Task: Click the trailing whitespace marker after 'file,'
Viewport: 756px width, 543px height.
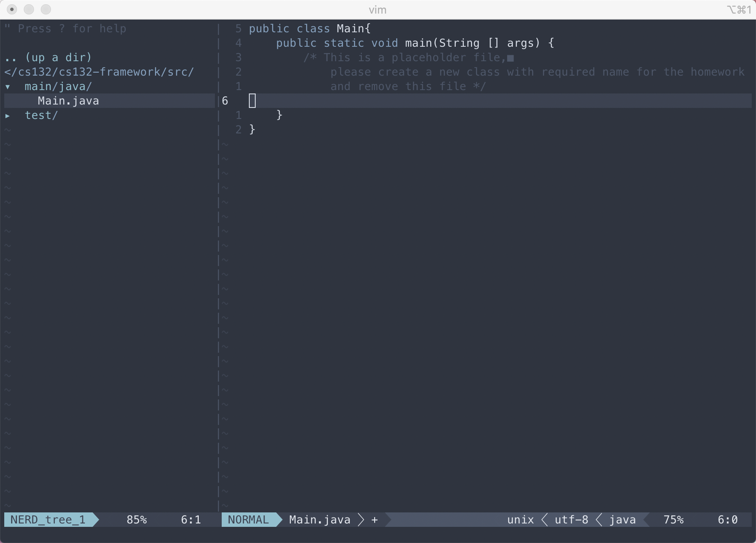Action: point(511,58)
